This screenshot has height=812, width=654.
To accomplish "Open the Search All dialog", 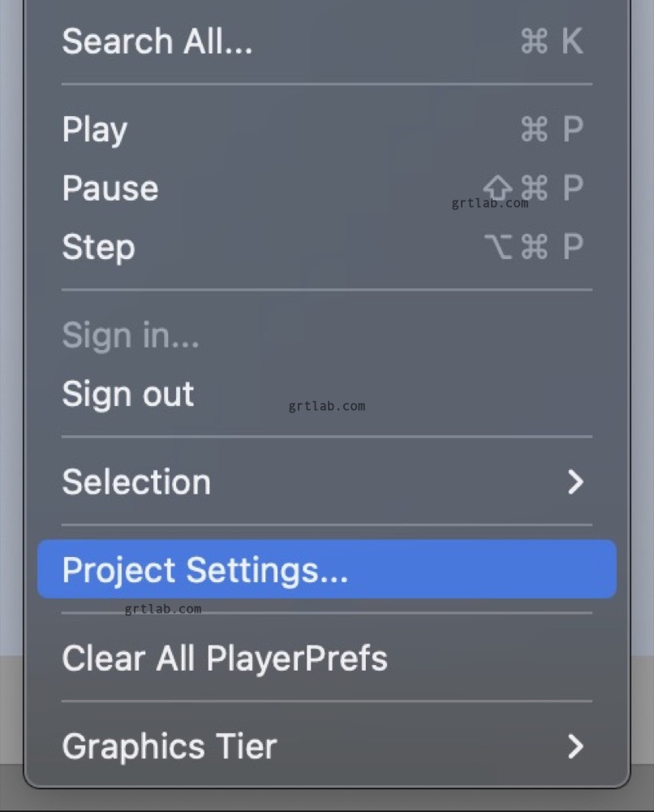I will [157, 42].
